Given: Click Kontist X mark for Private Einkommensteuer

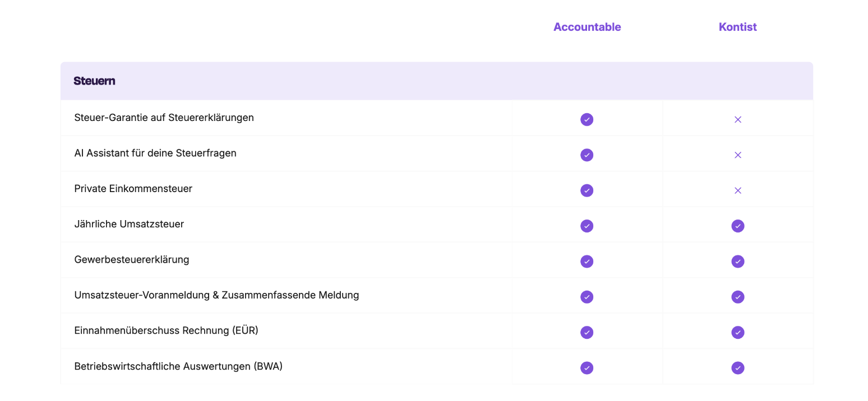Looking at the screenshot, I should [737, 190].
